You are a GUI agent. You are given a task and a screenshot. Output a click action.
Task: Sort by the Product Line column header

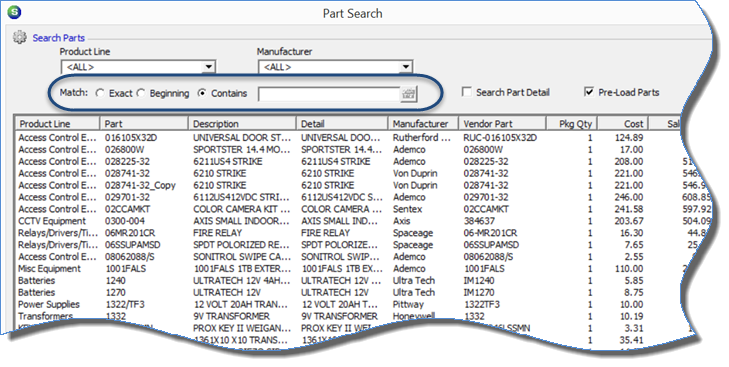tap(57, 124)
